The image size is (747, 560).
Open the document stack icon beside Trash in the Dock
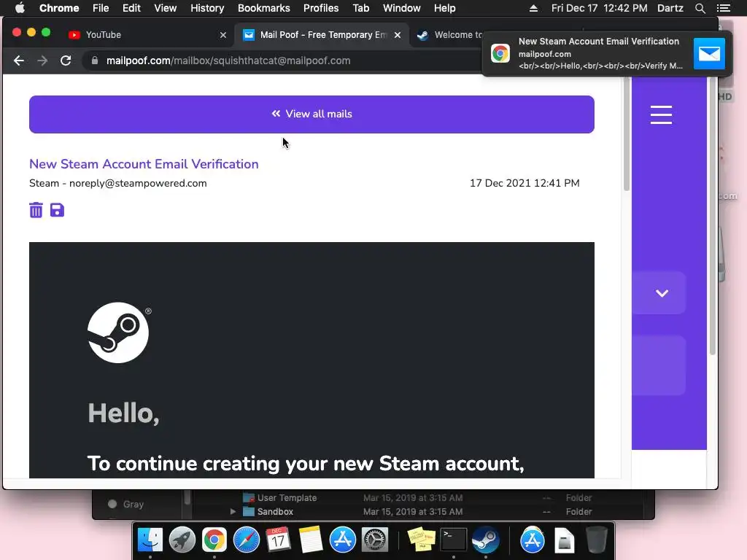[564, 541]
